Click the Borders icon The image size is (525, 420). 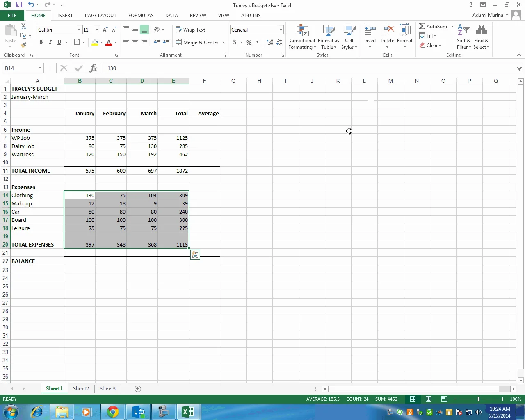(77, 42)
